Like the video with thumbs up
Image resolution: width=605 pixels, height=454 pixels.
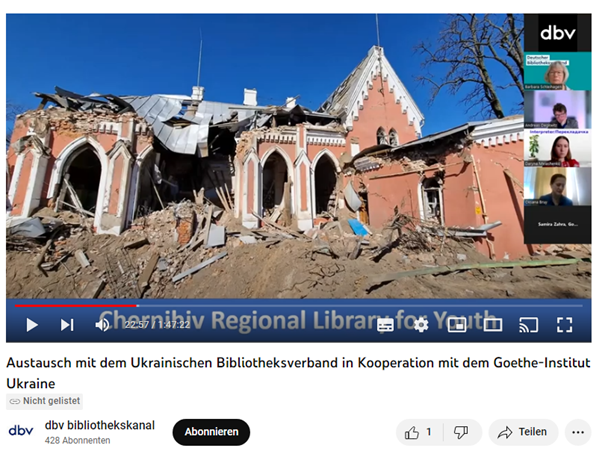click(x=419, y=432)
